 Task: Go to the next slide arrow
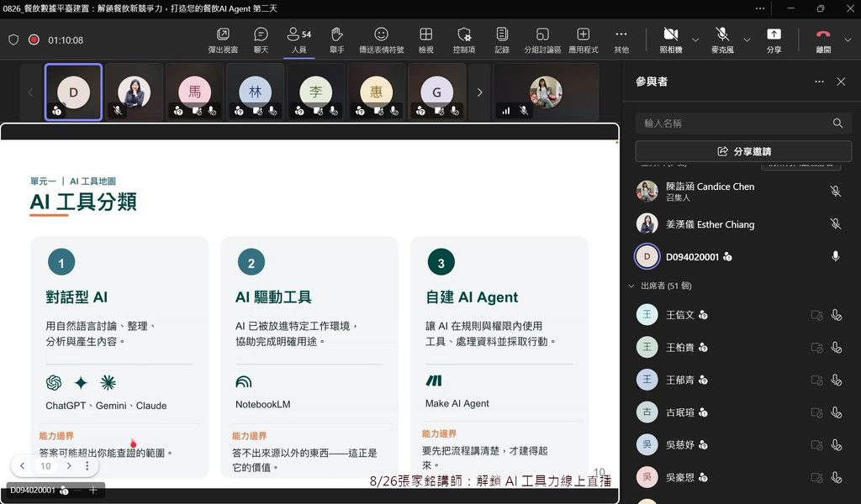click(x=69, y=465)
